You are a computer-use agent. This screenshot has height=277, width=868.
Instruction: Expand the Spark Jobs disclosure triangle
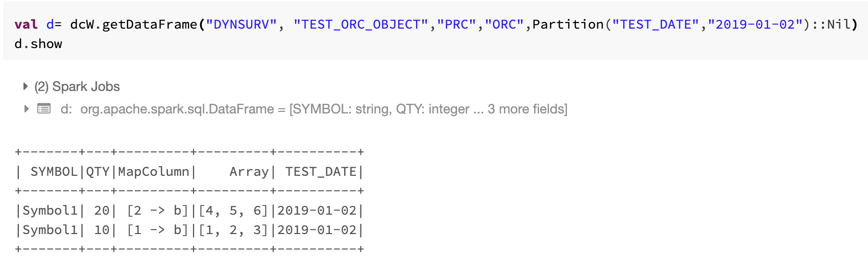click(x=26, y=86)
